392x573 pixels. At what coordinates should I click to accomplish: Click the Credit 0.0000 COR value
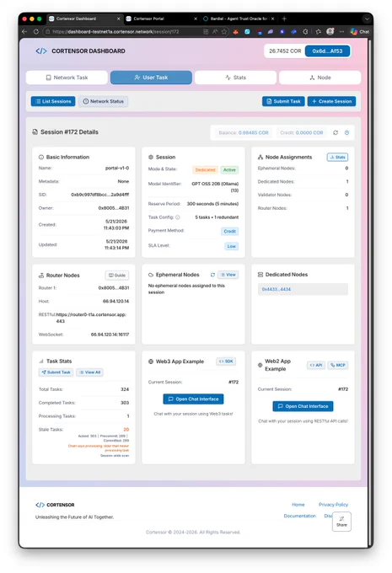coord(309,132)
